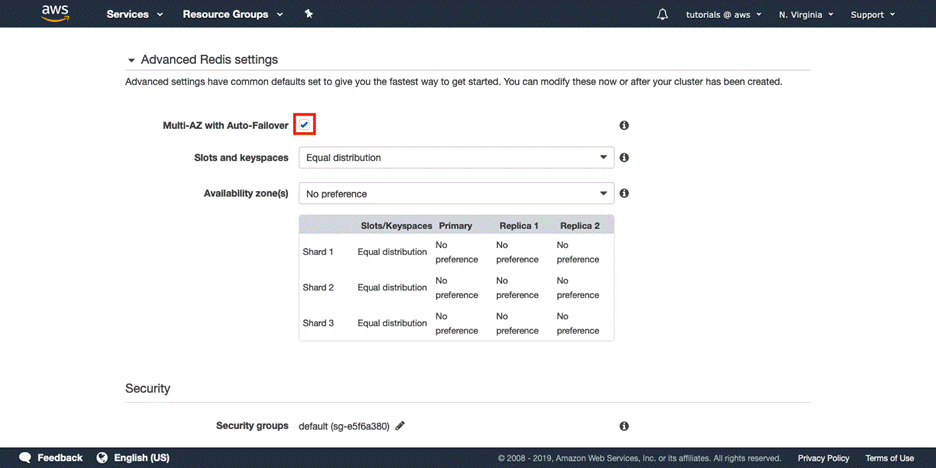Image resolution: width=936 pixels, height=468 pixels.
Task: Open the notifications bell
Action: point(662,14)
